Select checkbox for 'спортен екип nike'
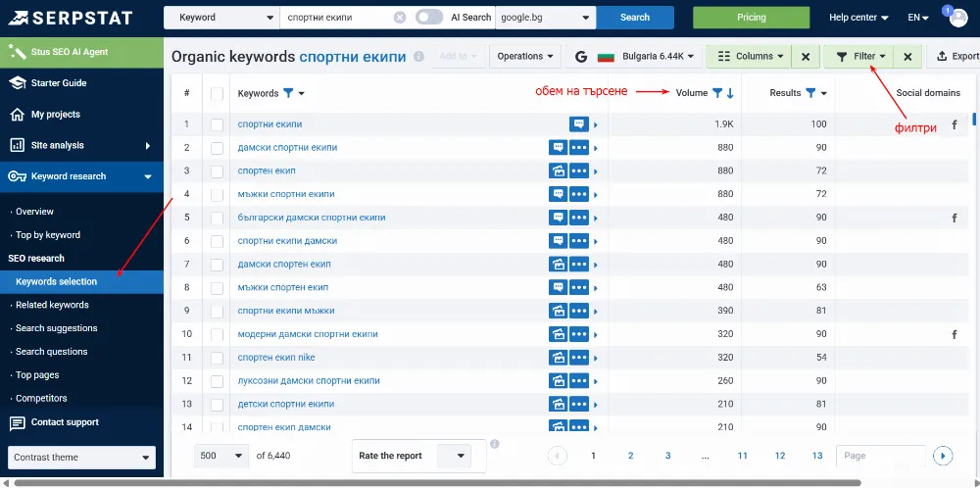980x488 pixels. pos(217,358)
